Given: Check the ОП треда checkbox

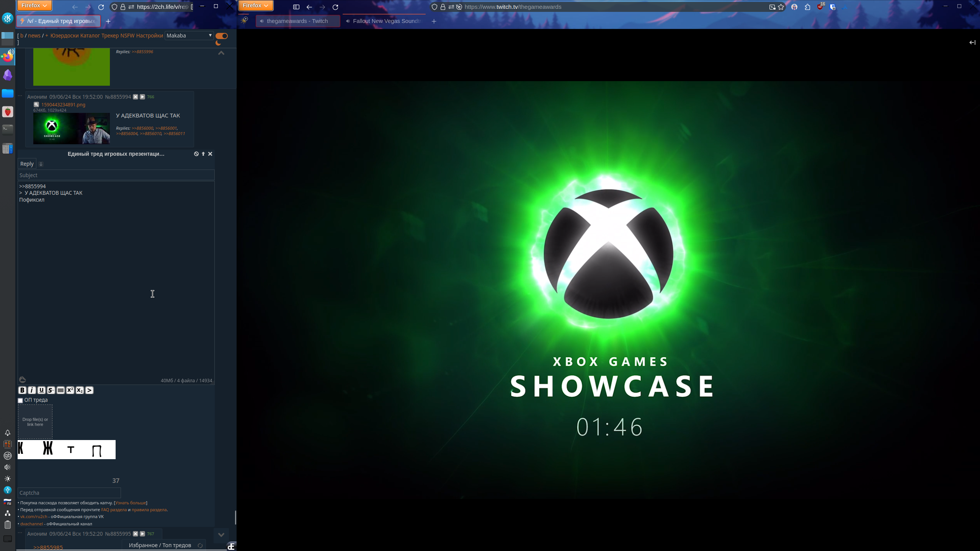Looking at the screenshot, I should click(x=20, y=401).
